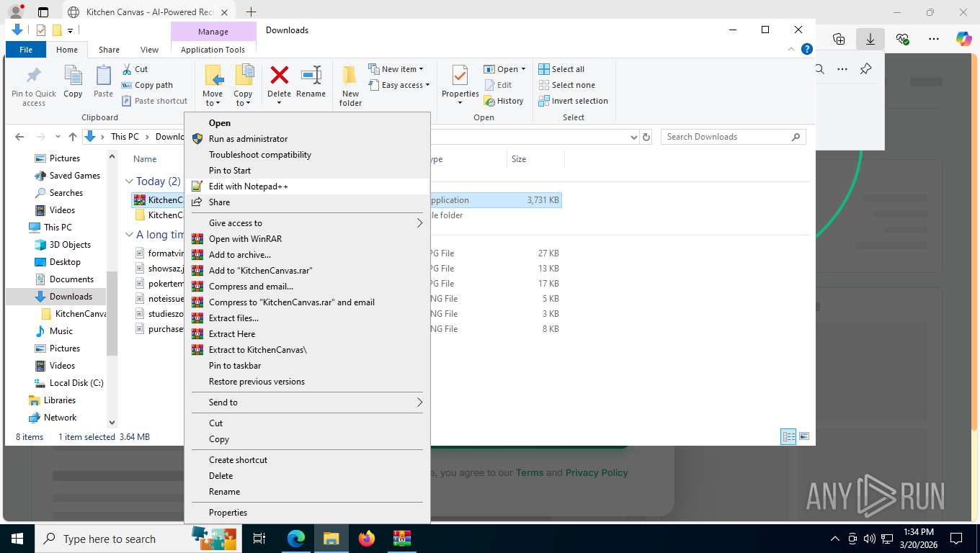Click the Search Downloads field
Image resolution: width=980 pixels, height=553 pixels.
click(733, 137)
